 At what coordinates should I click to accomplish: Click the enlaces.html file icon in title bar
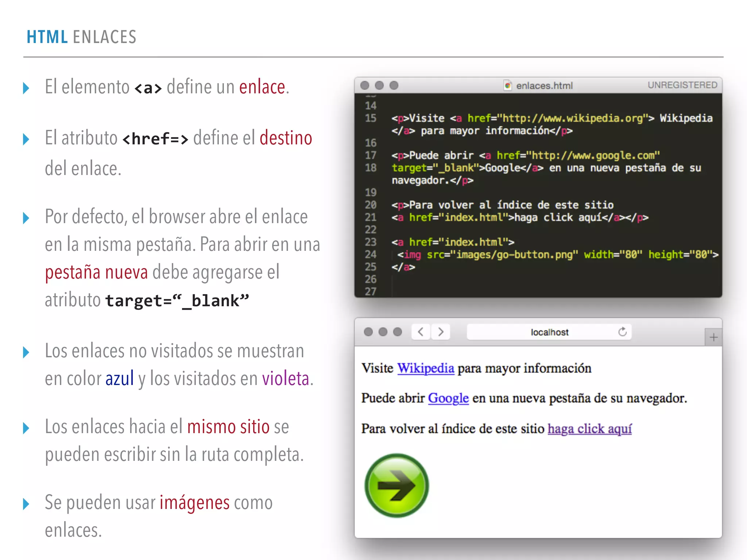point(507,85)
